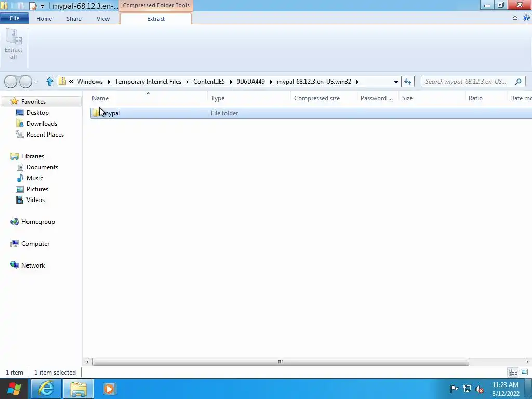
Task: Open Recent Places in Favorites
Action: (x=45, y=135)
